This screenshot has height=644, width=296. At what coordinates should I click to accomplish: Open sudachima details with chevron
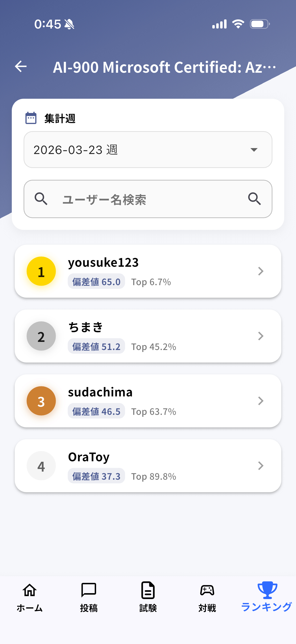tap(260, 401)
